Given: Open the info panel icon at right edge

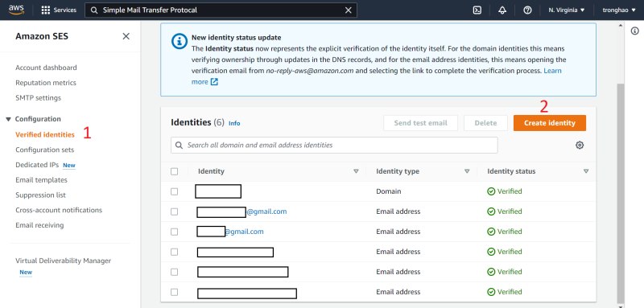Looking at the screenshot, I should pyautogui.click(x=634, y=31).
